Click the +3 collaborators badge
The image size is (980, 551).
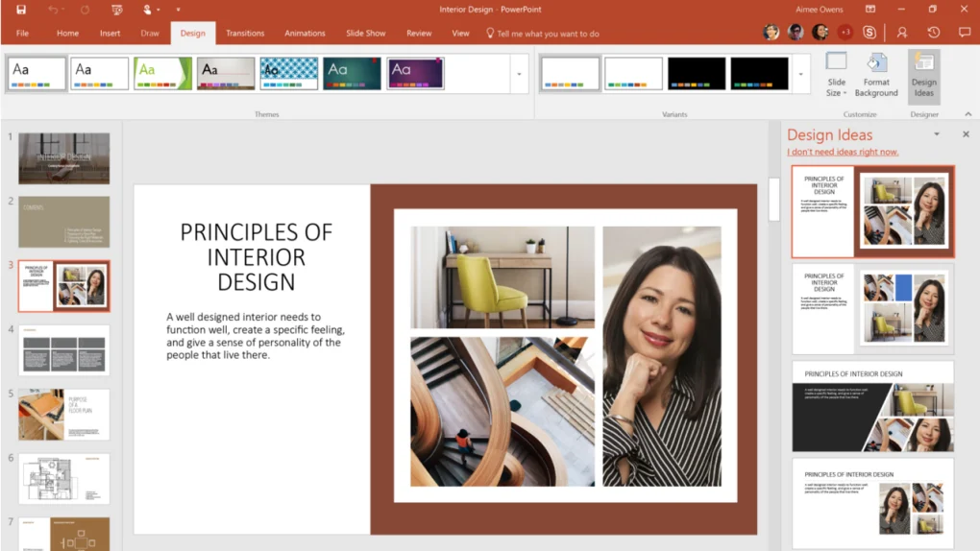click(845, 33)
